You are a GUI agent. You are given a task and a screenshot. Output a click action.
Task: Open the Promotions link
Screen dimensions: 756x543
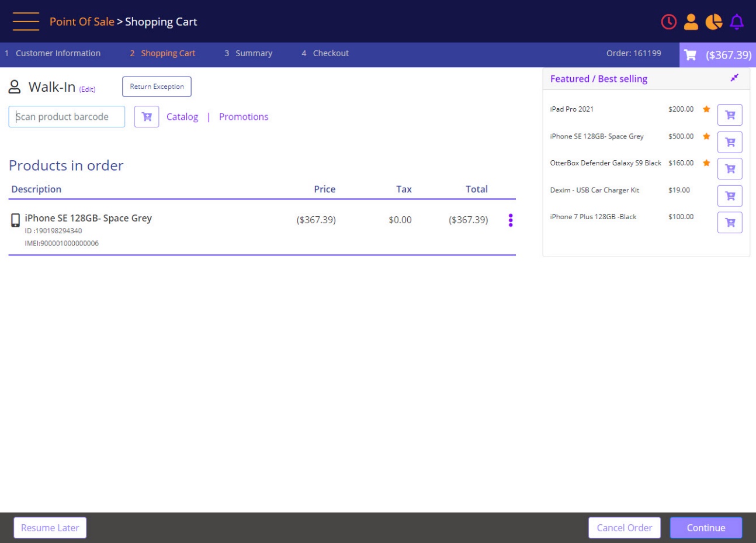pos(244,117)
